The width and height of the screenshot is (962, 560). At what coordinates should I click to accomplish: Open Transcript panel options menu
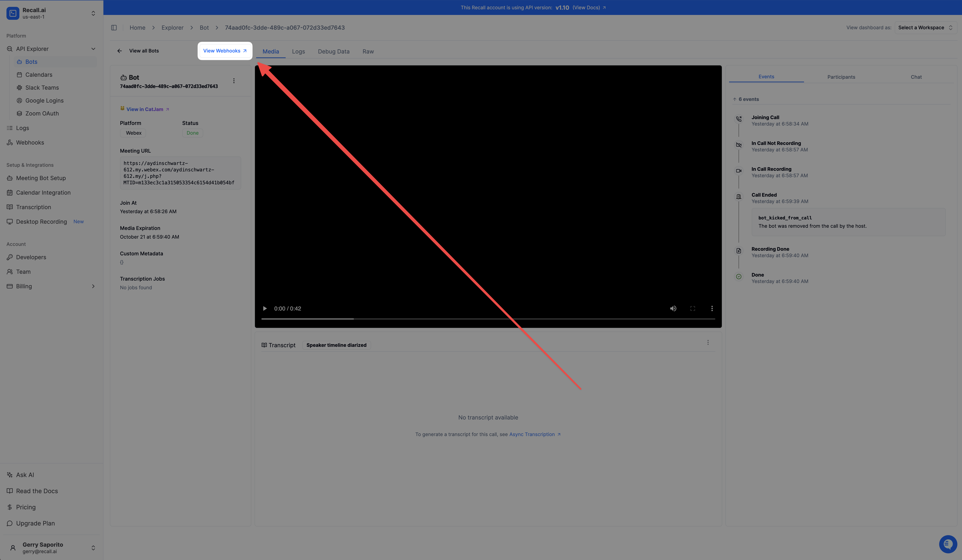point(708,343)
